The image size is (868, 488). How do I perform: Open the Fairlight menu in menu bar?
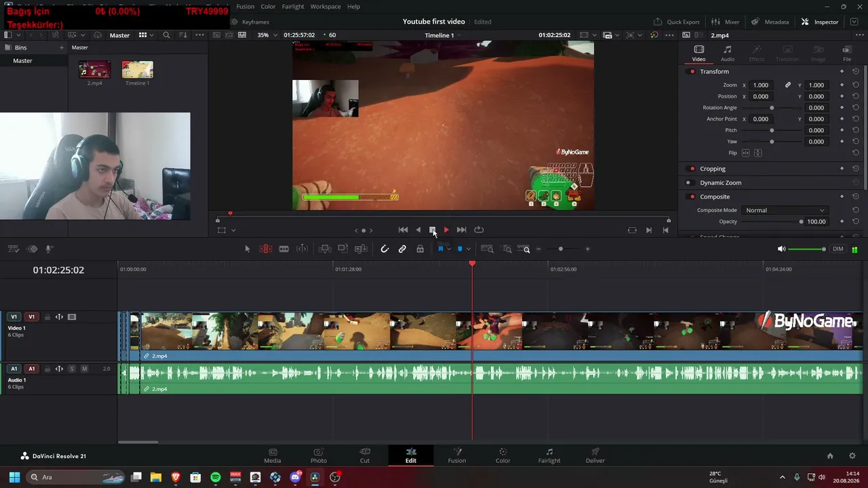[293, 7]
